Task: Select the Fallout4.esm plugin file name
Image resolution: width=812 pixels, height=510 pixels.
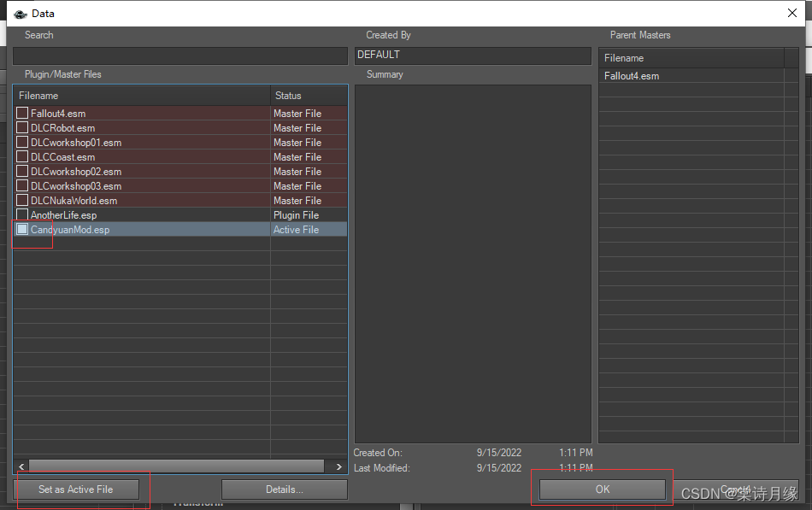Action: (x=58, y=114)
